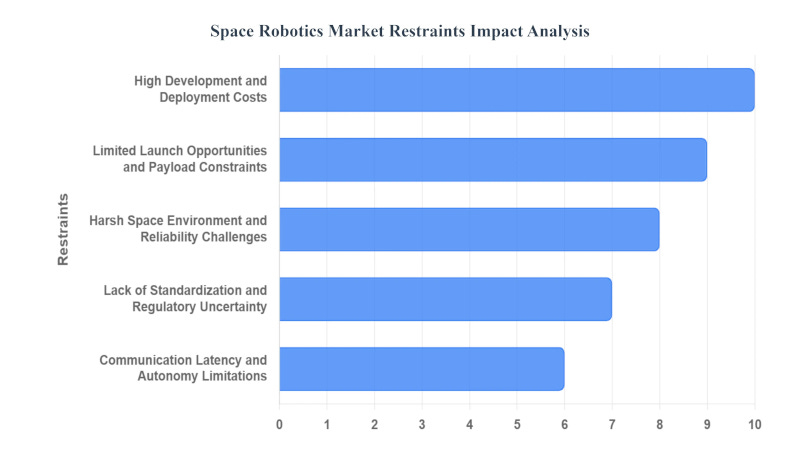Click the 'Limited Launch Opportunities and Payload Constraints' label
This screenshot has height=450, width=800.
(x=180, y=159)
